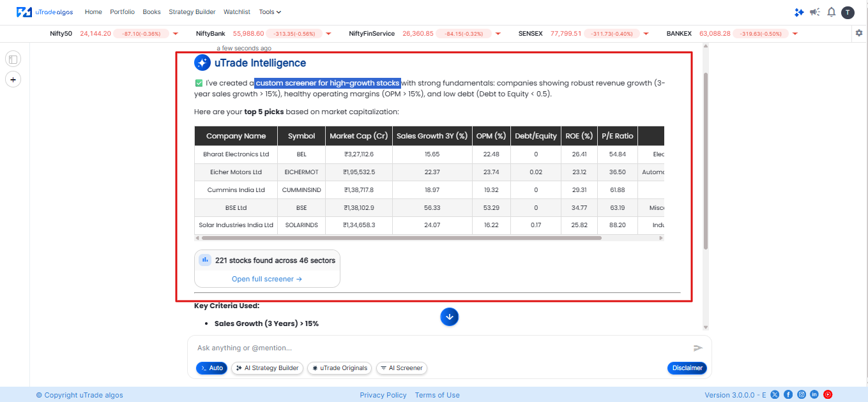
Task: Open the Books page
Action: coord(151,12)
